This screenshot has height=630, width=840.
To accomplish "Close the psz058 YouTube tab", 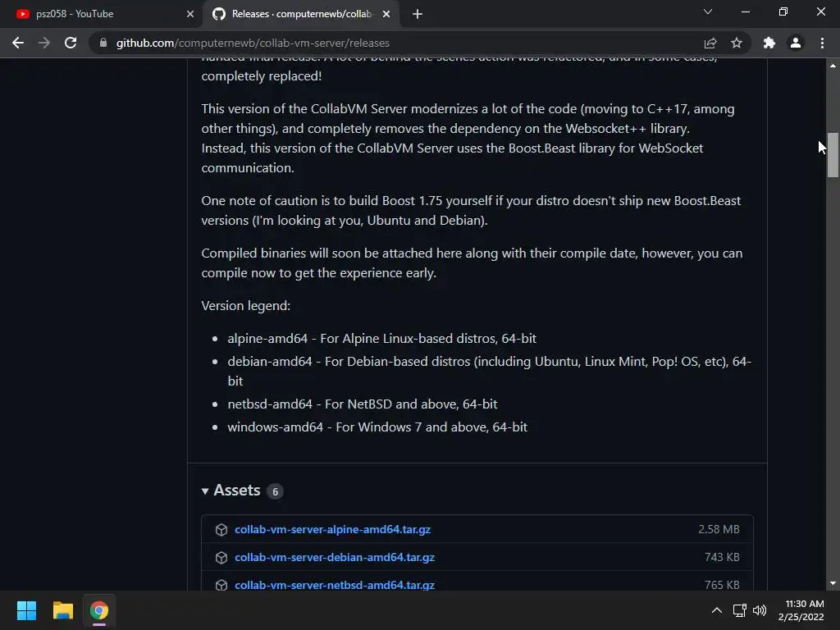I will (x=190, y=14).
